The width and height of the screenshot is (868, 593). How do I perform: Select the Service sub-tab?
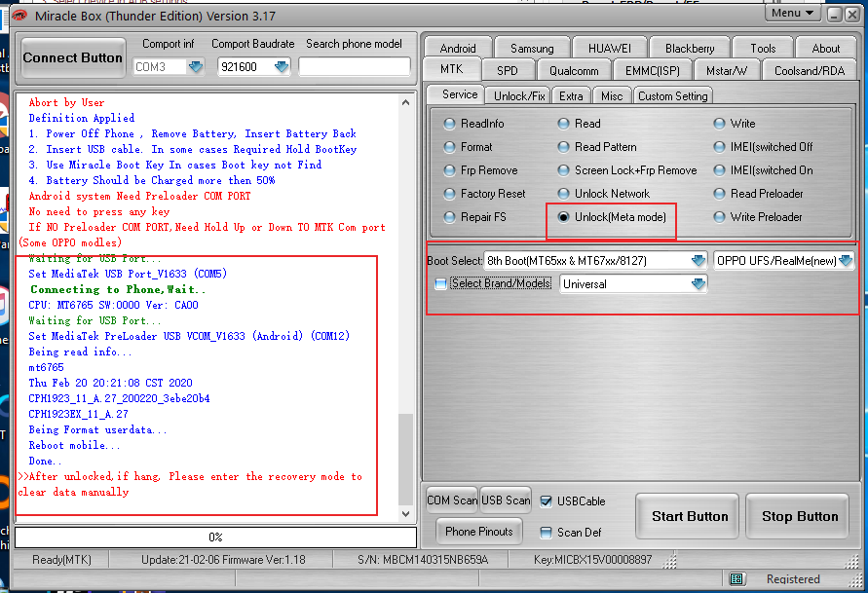[457, 94]
